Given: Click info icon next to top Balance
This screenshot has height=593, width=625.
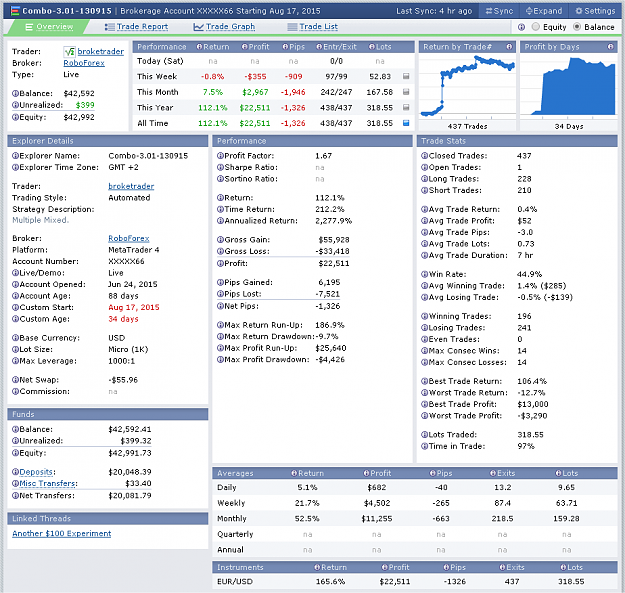Looking at the screenshot, I should click(15, 94).
